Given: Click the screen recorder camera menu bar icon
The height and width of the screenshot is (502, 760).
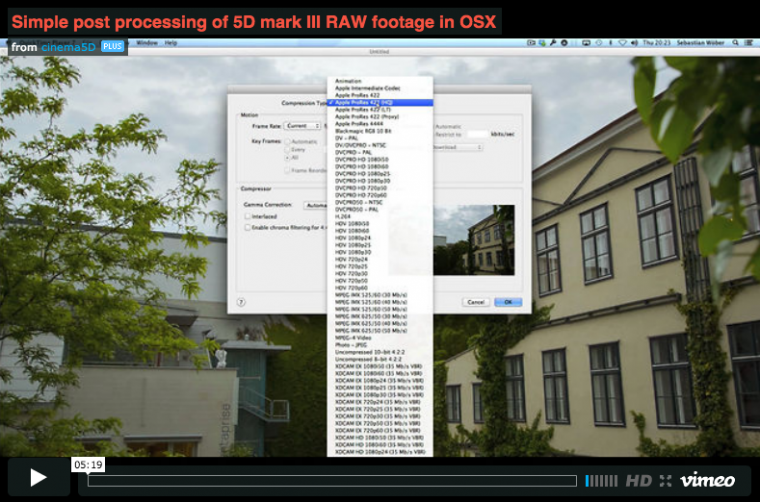Looking at the screenshot, I should [x=531, y=43].
